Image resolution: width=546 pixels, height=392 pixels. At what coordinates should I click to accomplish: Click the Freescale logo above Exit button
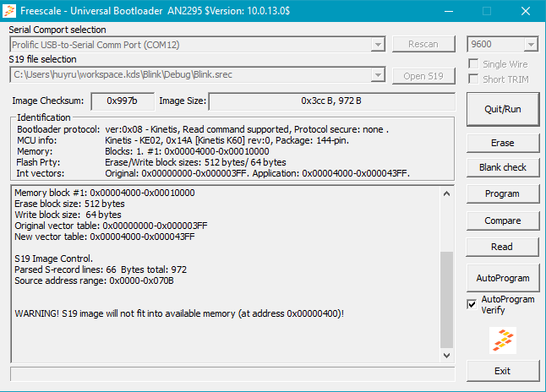pos(503,340)
